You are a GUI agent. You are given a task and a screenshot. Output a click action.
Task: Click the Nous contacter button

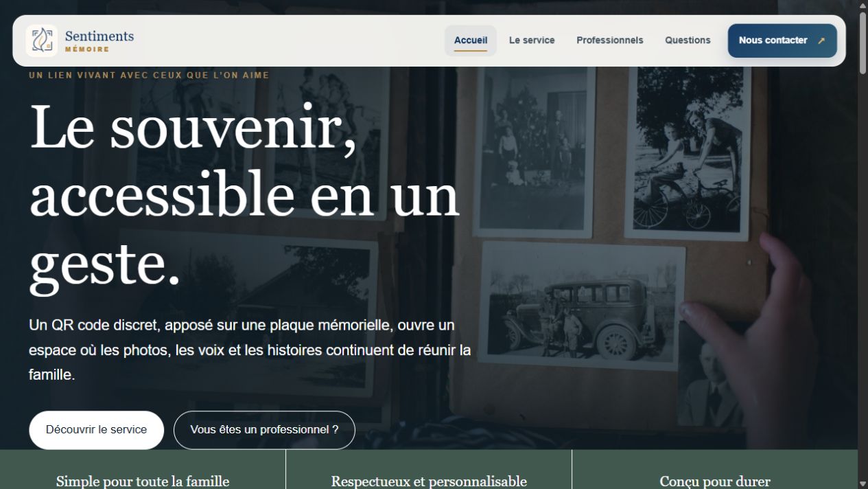(782, 41)
